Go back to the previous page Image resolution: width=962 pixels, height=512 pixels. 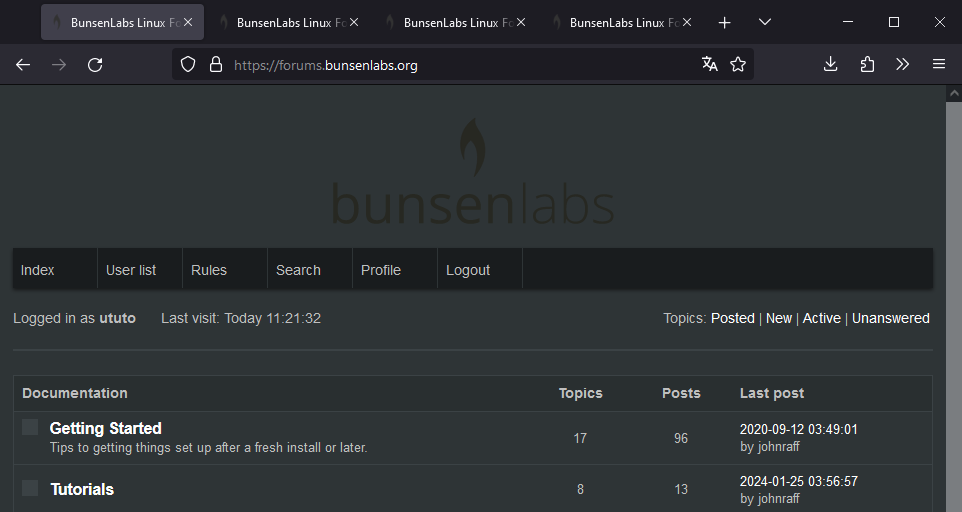tap(23, 64)
